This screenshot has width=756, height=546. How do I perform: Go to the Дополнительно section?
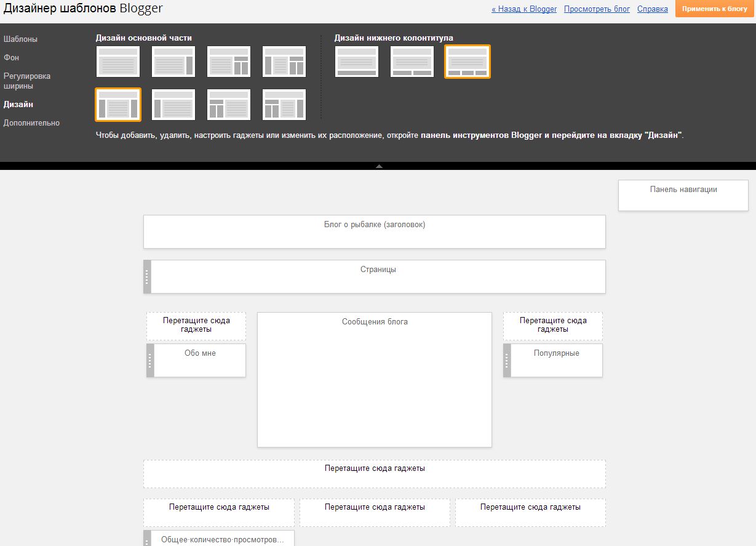point(31,123)
